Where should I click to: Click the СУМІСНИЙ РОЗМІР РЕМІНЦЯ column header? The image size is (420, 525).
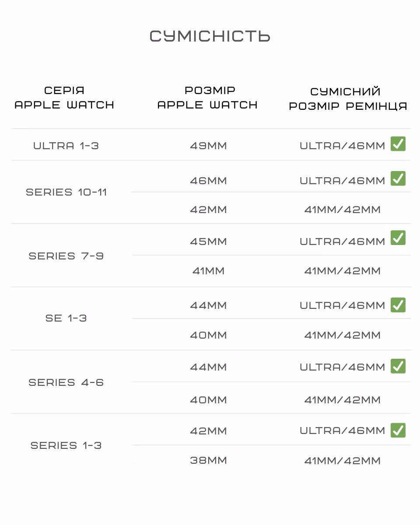(348, 99)
